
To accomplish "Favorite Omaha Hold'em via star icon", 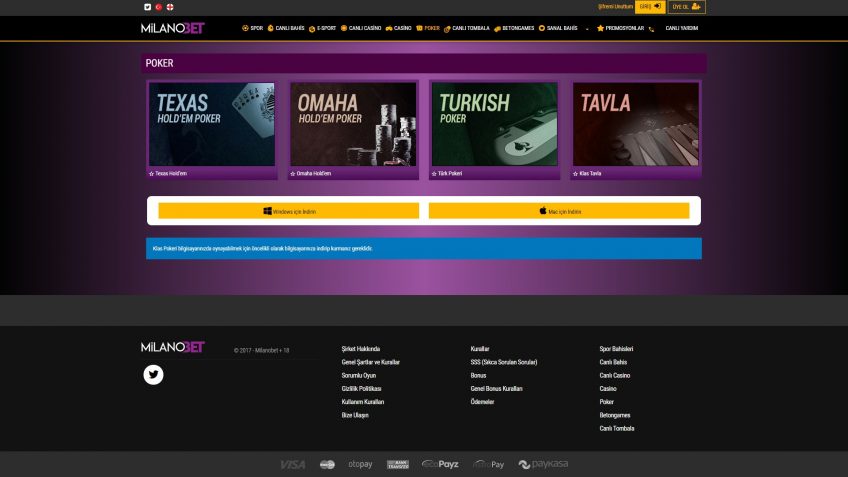I will 293,174.
